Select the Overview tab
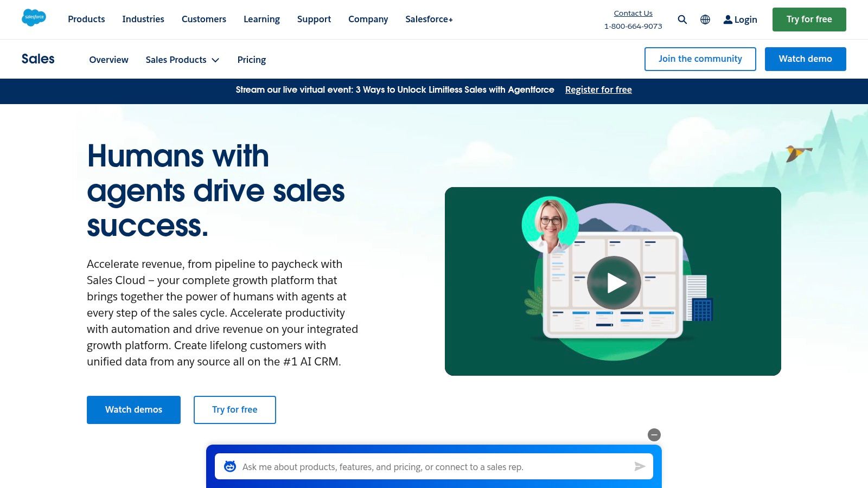The height and width of the screenshot is (488, 868). point(108,60)
